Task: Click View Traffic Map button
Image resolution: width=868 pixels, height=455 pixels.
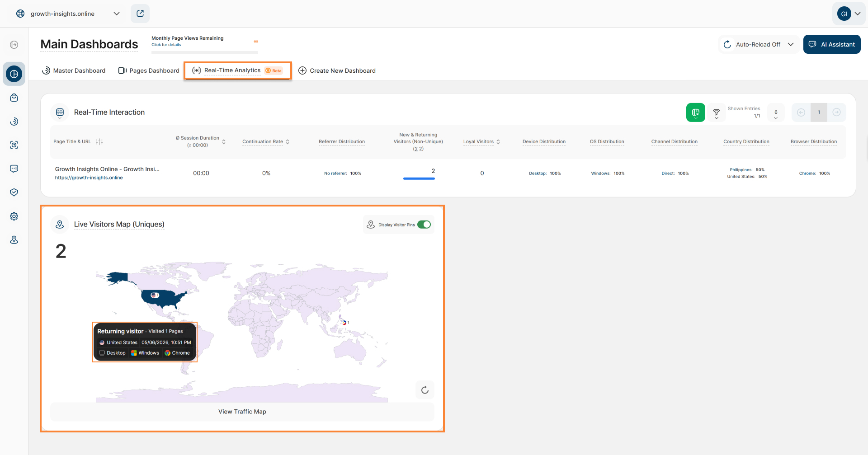Action: [x=242, y=412]
